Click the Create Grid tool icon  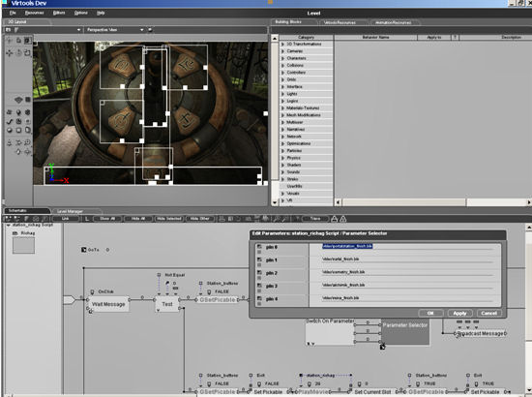click(18, 121)
